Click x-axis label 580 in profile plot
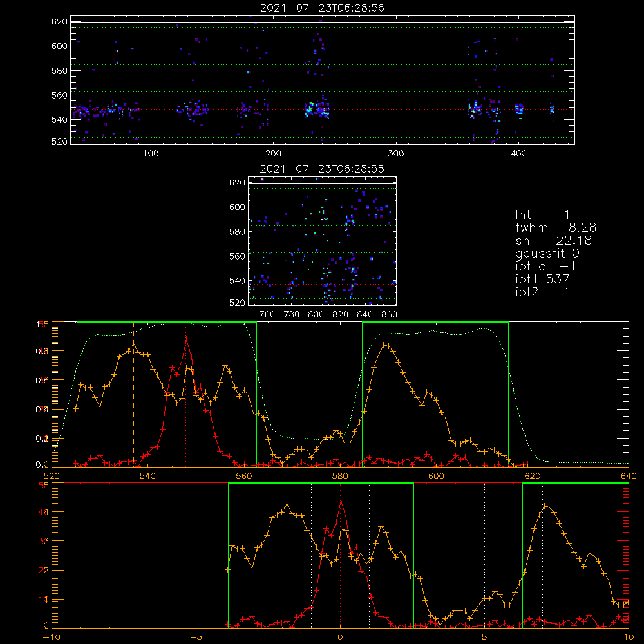 pos(340,477)
